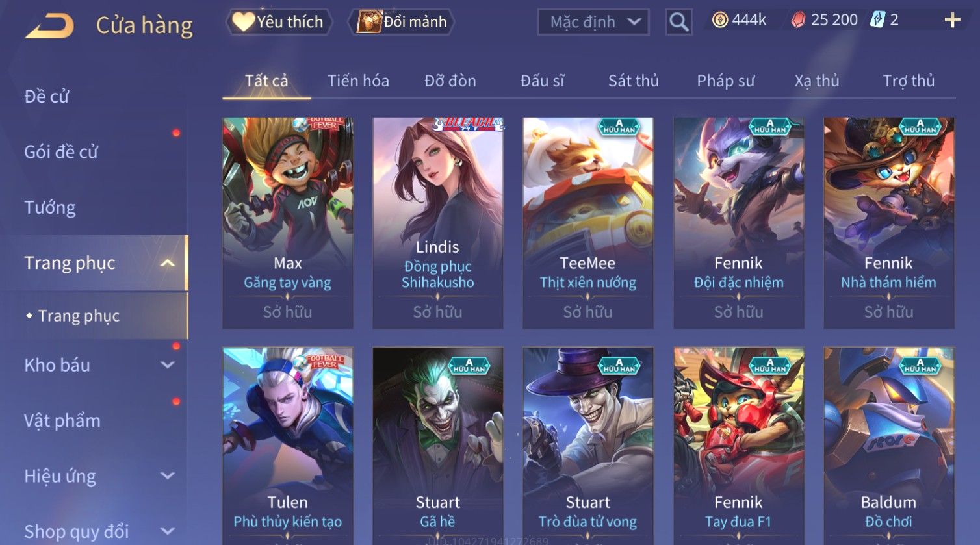Go to Tướng in the sidebar
The image size is (980, 545).
tap(50, 208)
